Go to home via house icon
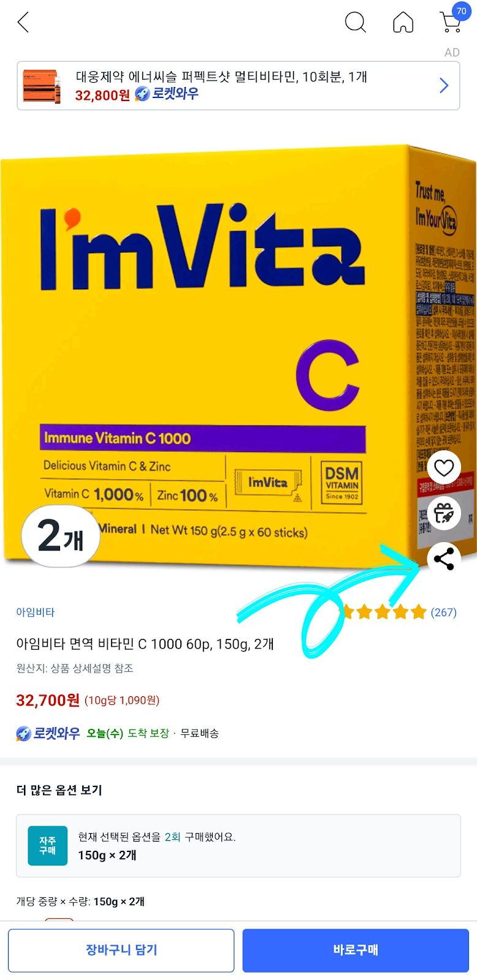 (403, 23)
